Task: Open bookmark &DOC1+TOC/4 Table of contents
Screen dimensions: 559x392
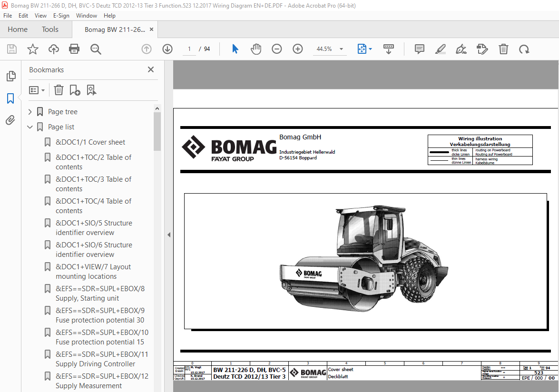Action: [x=93, y=206]
